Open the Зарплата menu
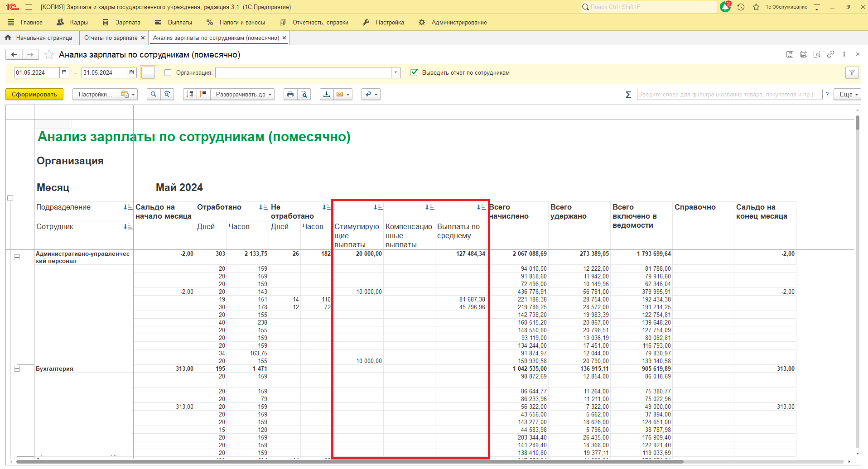 click(122, 22)
